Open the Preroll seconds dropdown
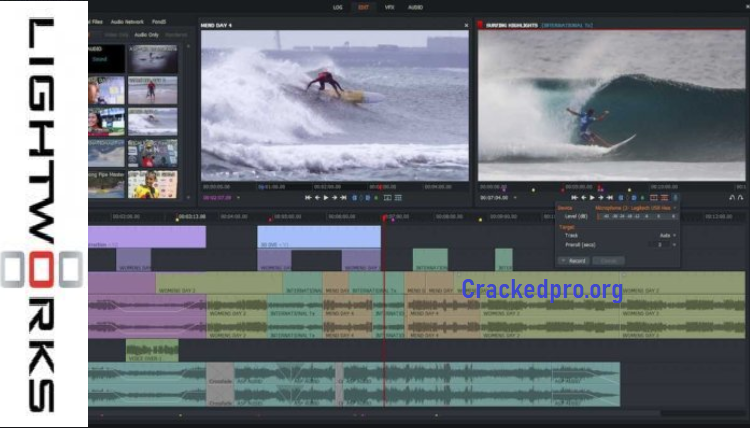The height and width of the screenshot is (428, 750). click(x=674, y=245)
